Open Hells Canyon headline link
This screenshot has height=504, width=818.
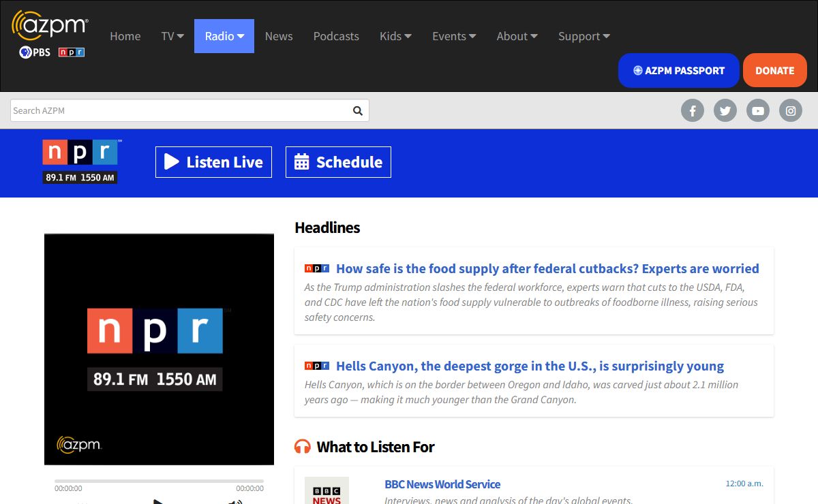[x=530, y=366]
